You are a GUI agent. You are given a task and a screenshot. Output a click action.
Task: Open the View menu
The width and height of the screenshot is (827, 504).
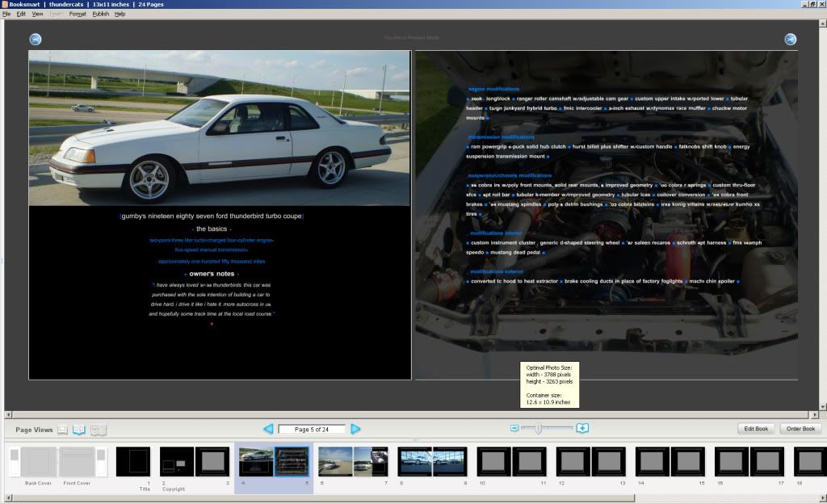click(x=37, y=14)
